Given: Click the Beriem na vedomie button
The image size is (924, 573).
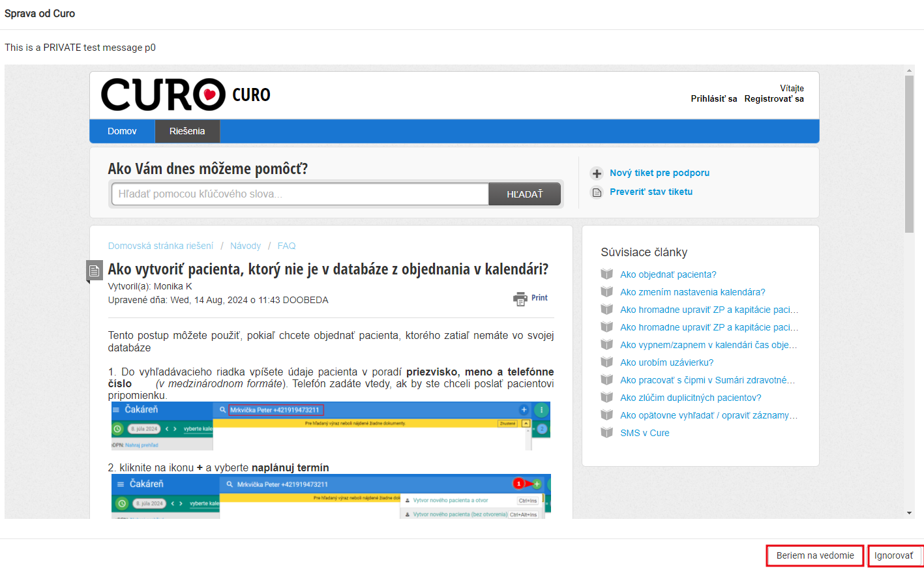Looking at the screenshot, I should pyautogui.click(x=815, y=555).
